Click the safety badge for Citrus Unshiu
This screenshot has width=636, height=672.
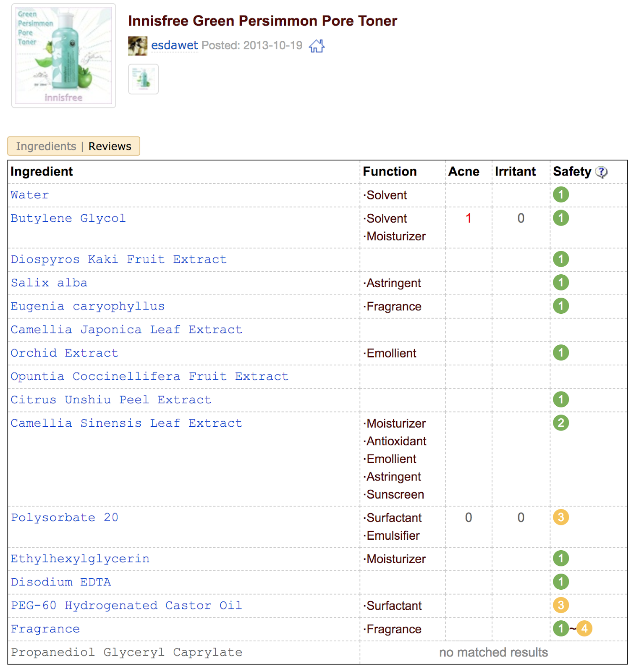561,399
